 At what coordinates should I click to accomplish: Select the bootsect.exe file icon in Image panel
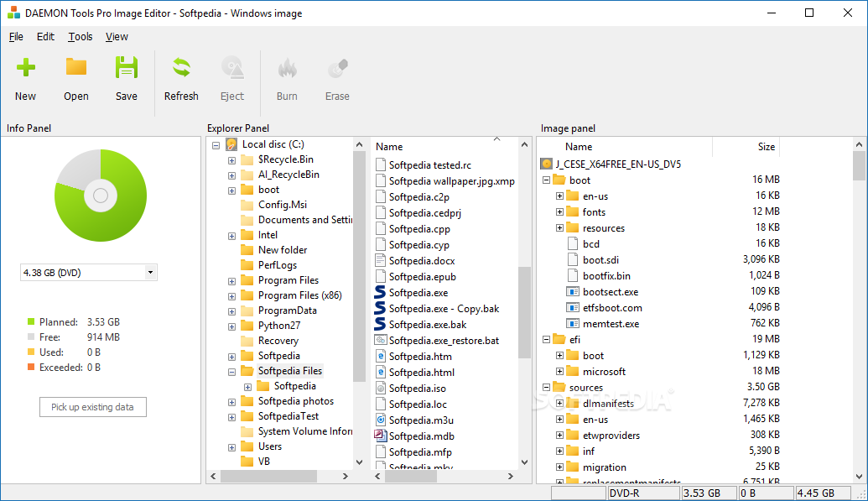(573, 291)
